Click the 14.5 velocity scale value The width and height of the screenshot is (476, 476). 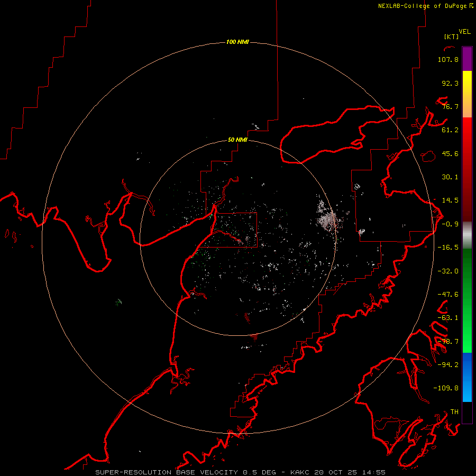coord(450,200)
